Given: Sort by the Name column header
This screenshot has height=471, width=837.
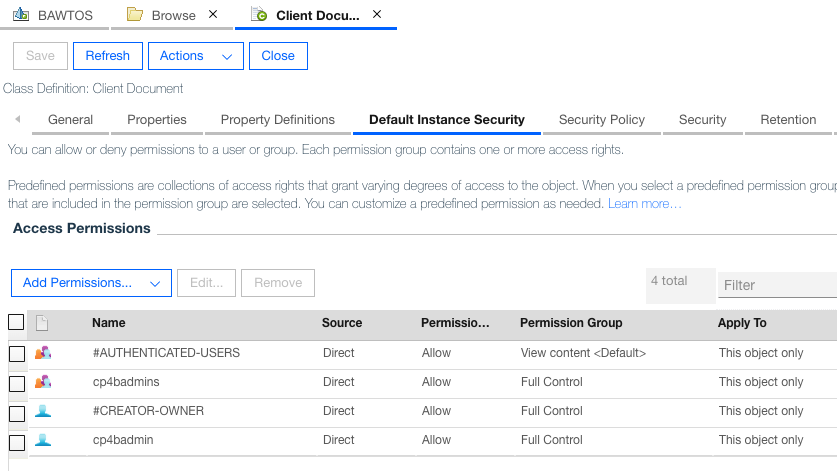Looking at the screenshot, I should (x=109, y=323).
